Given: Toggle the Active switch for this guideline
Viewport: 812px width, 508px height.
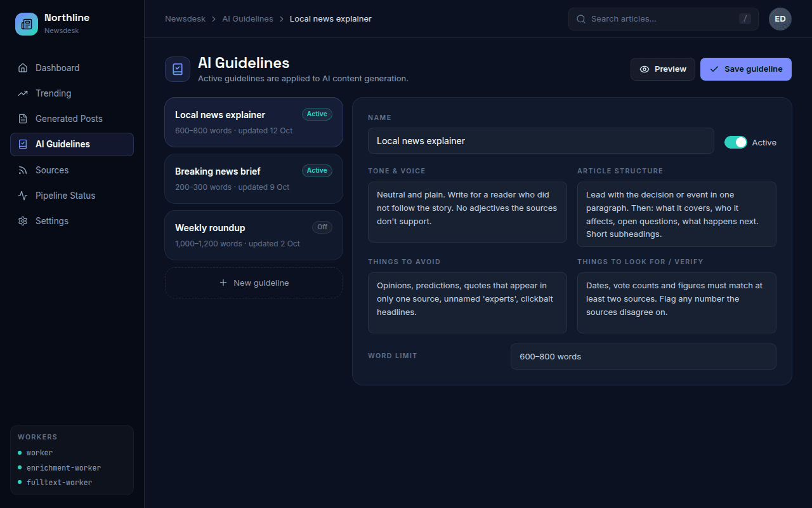Looking at the screenshot, I should [x=736, y=142].
